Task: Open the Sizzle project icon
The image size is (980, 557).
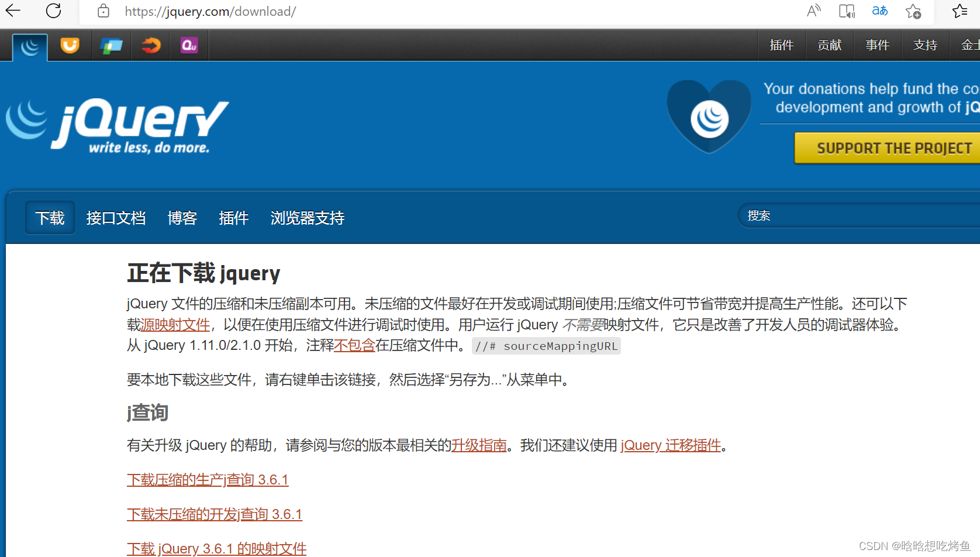Action: coord(150,45)
